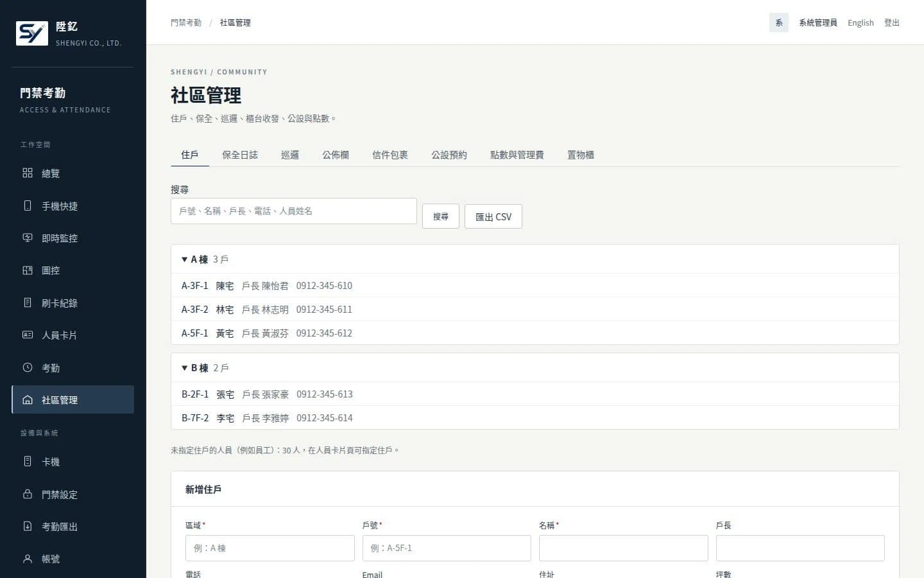
Task: Click the 人員卡片 ID card icon
Action: coord(28,335)
